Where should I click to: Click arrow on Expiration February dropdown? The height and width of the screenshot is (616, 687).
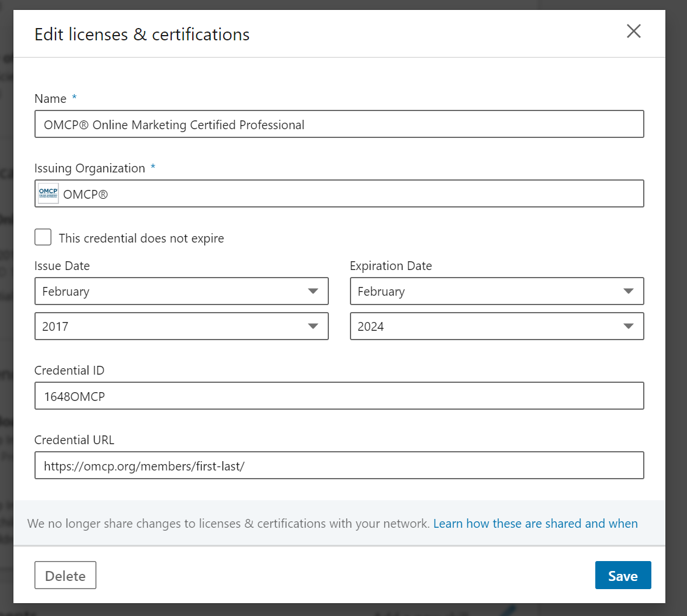point(629,291)
